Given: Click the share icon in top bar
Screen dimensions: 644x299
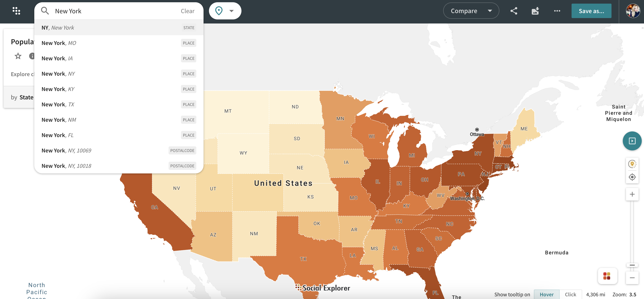Looking at the screenshot, I should pos(514,11).
